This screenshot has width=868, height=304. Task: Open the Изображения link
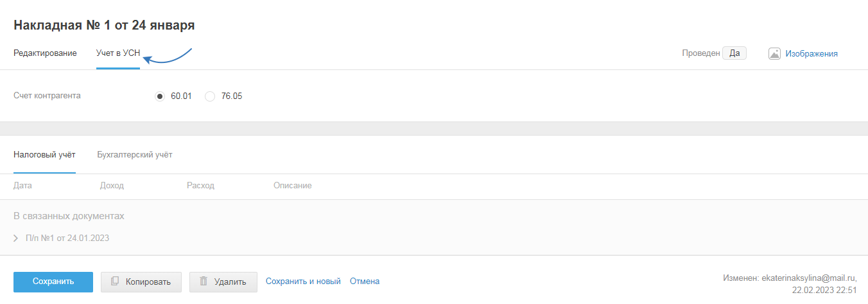(x=812, y=54)
